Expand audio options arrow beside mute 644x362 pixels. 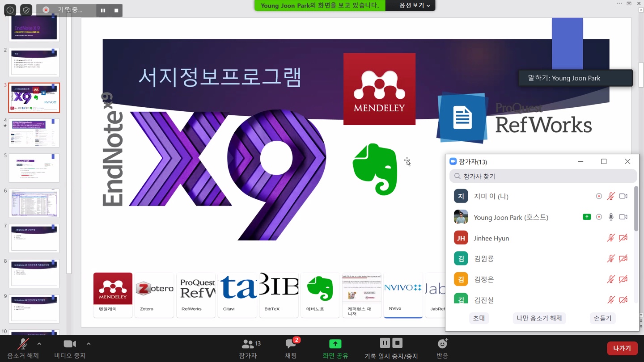[x=39, y=344]
